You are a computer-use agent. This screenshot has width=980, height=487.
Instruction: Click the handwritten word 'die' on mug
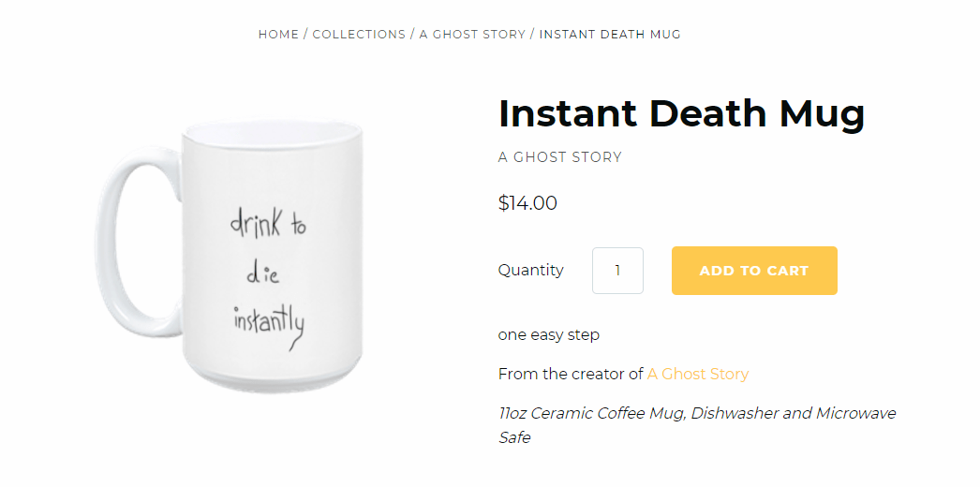coord(263,273)
